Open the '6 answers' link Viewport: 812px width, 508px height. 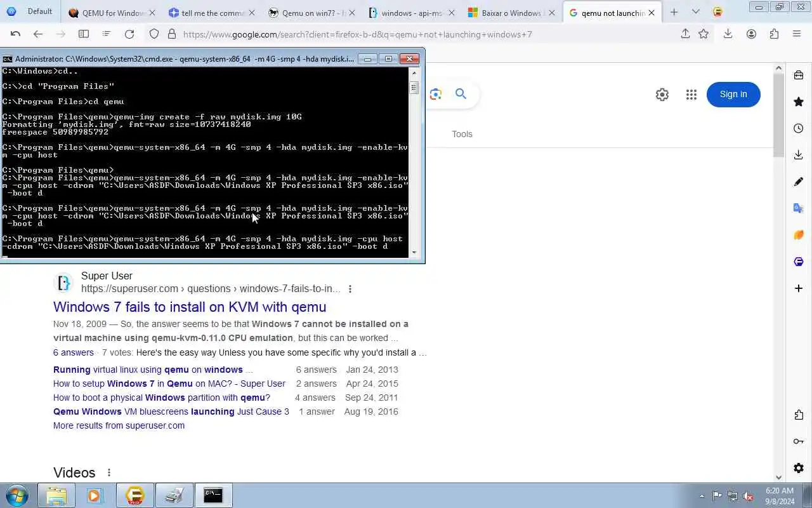[74, 352]
